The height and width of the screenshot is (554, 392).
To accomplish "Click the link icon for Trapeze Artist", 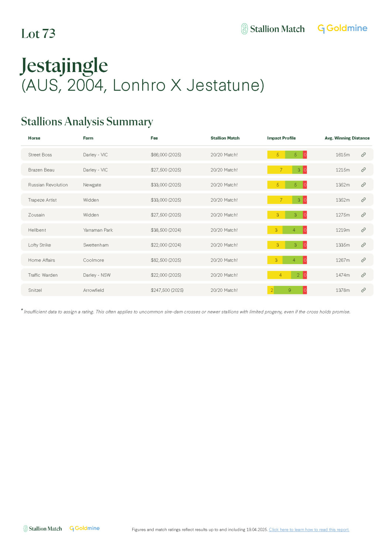I will pos(363,200).
